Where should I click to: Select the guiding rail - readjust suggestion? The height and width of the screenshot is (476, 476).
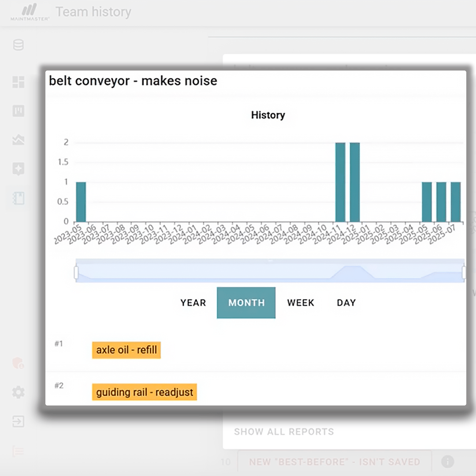[144, 392]
